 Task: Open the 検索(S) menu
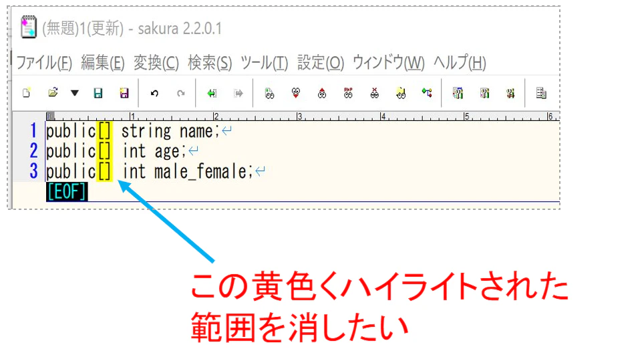point(210,64)
